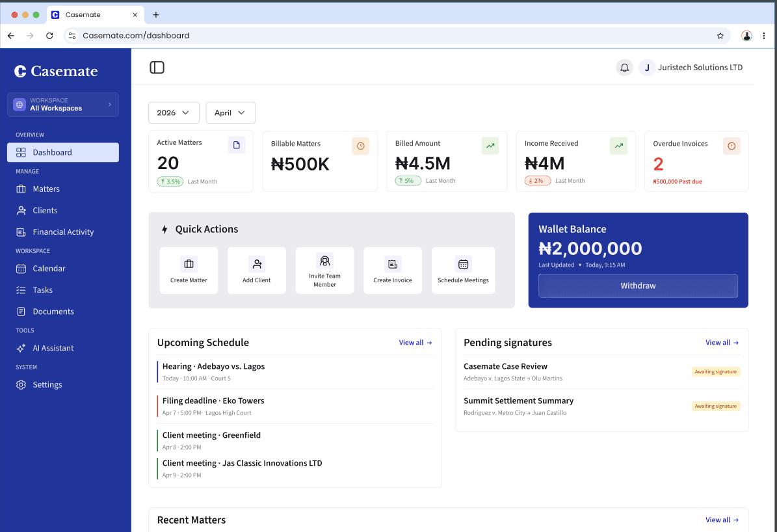This screenshot has height=532, width=777.
Task: Click the Juristech Solutions LTD account name
Action: tap(700, 68)
